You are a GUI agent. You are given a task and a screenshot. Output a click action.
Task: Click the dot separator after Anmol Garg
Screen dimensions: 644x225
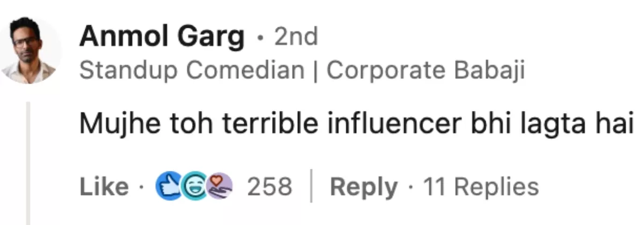tap(260, 39)
